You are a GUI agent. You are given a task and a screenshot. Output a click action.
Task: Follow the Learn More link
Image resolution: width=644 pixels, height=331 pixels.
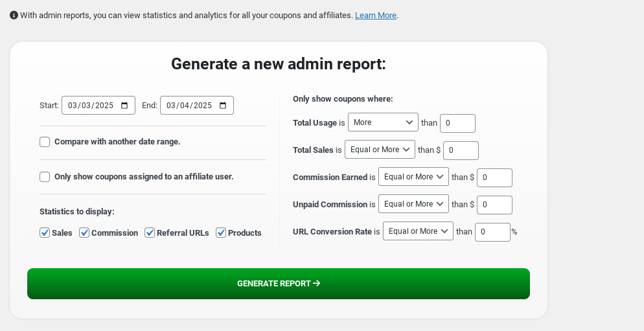tap(376, 15)
